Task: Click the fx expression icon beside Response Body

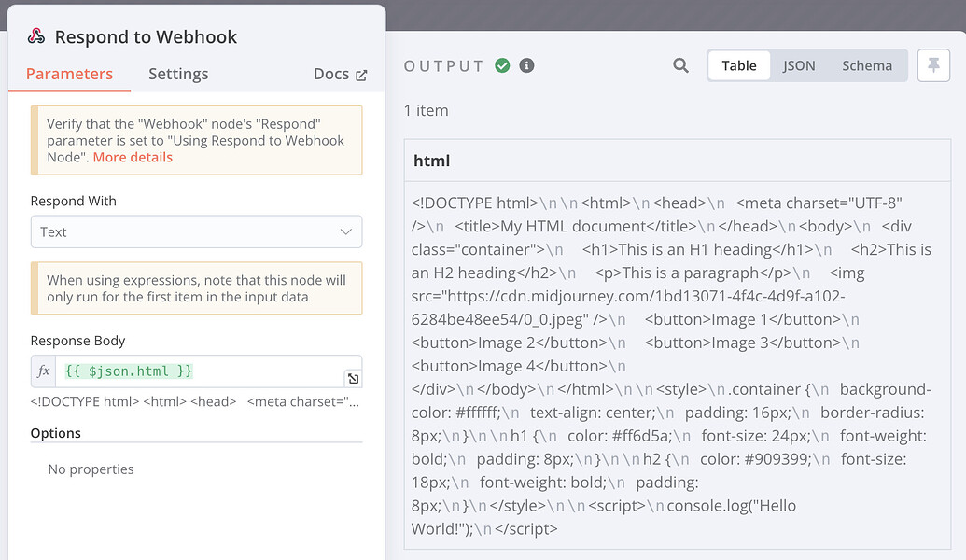Action: (43, 371)
